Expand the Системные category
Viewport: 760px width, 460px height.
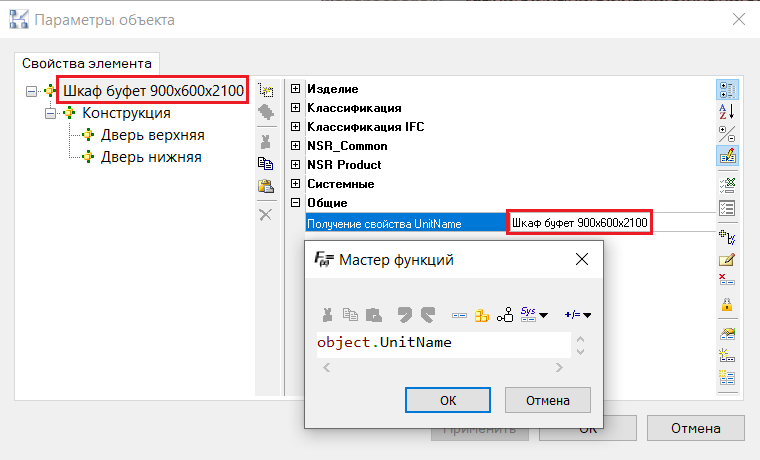(295, 184)
